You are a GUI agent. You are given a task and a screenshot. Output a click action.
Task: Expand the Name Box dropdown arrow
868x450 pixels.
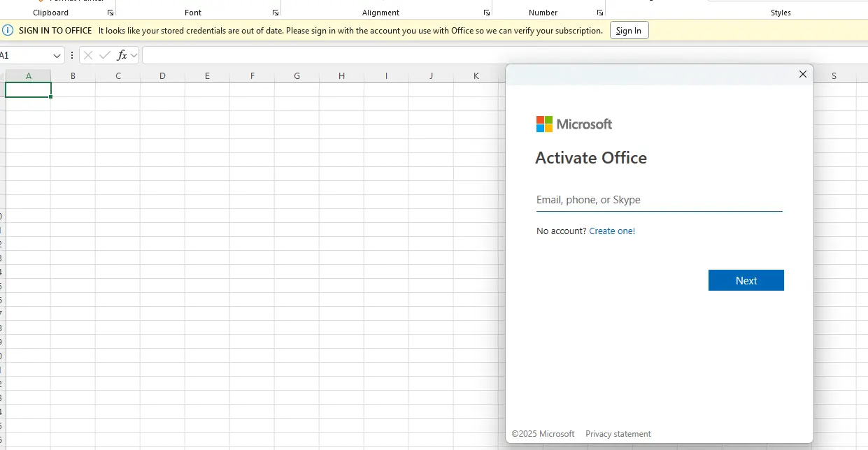tap(57, 55)
